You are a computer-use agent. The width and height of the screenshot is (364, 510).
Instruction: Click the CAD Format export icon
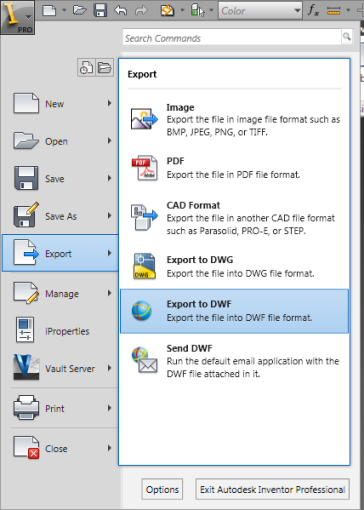click(x=144, y=217)
